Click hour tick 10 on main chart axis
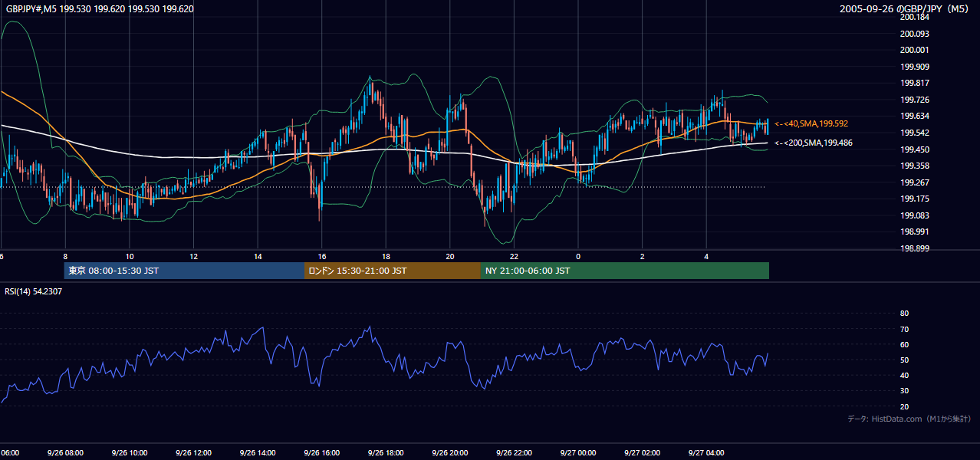 pos(130,257)
